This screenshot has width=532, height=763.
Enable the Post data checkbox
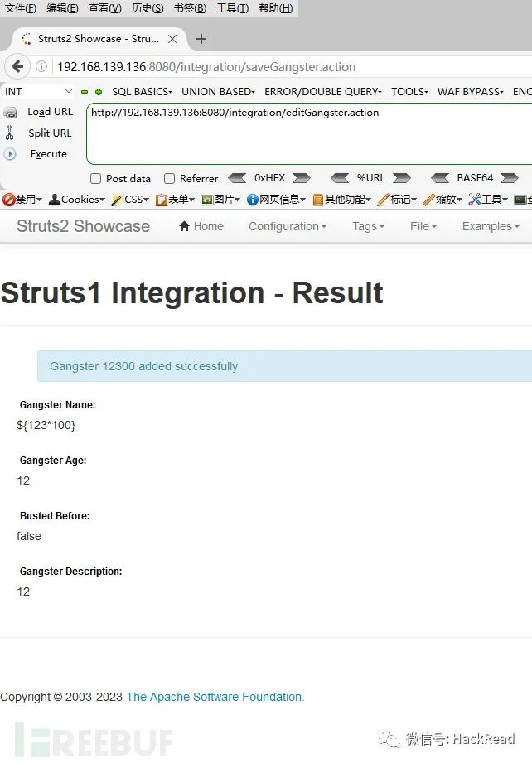96,179
